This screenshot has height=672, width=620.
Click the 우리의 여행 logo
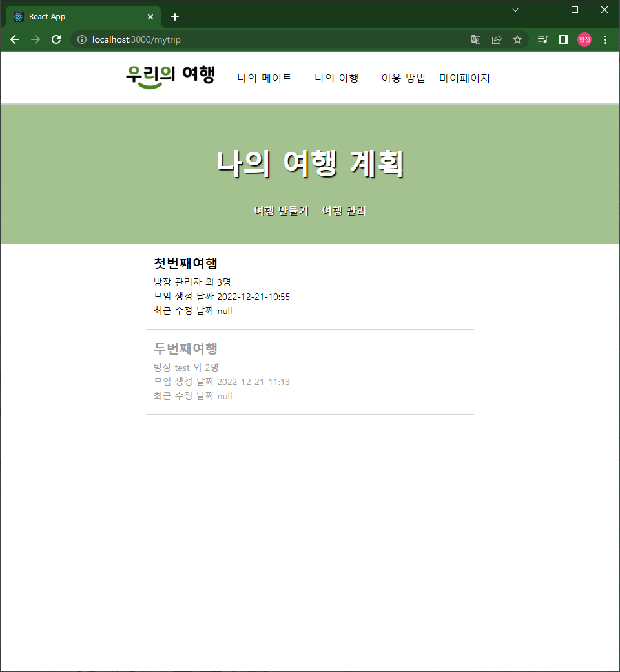pos(170,76)
